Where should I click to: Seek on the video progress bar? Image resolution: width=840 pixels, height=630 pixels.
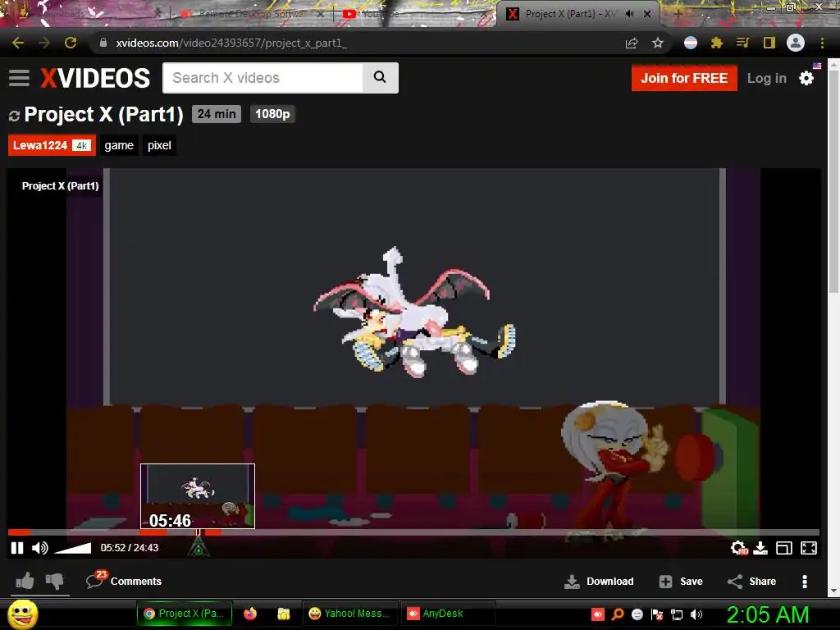[413, 532]
